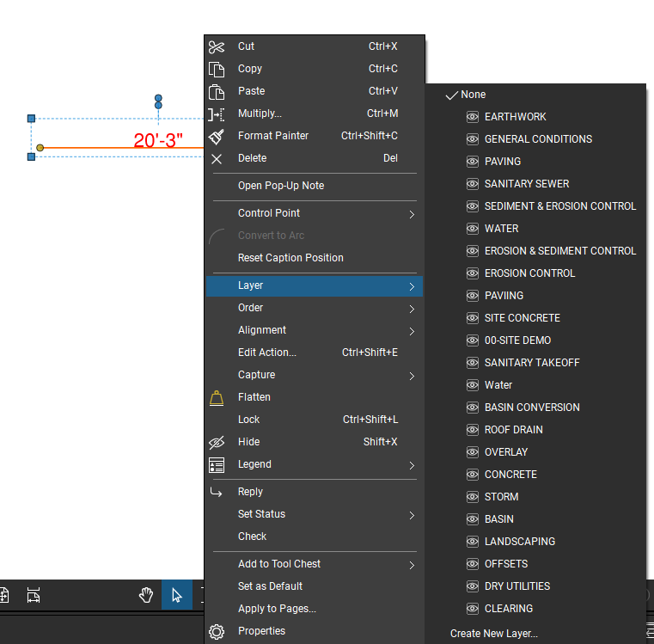Pick the OVERLAY layer name

[506, 452]
